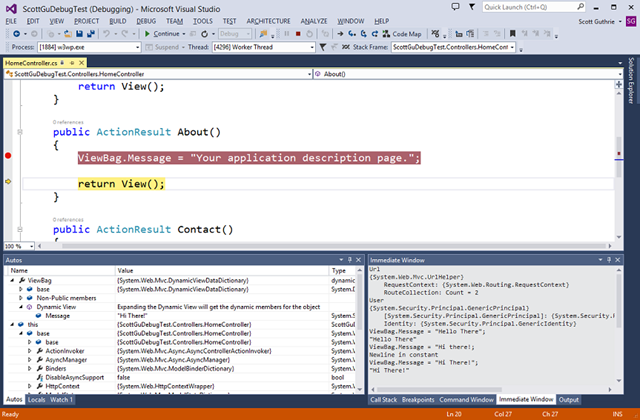This screenshot has height=420, width=640.
Task: Click the Refresh browser circular arrow
Action: pos(204,34)
